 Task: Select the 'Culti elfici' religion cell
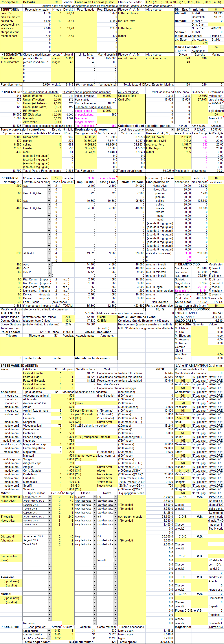[x=131, y=99]
